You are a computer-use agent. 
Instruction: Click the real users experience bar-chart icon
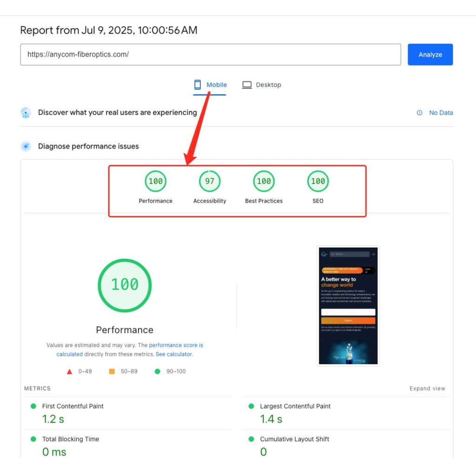pyautogui.click(x=26, y=112)
